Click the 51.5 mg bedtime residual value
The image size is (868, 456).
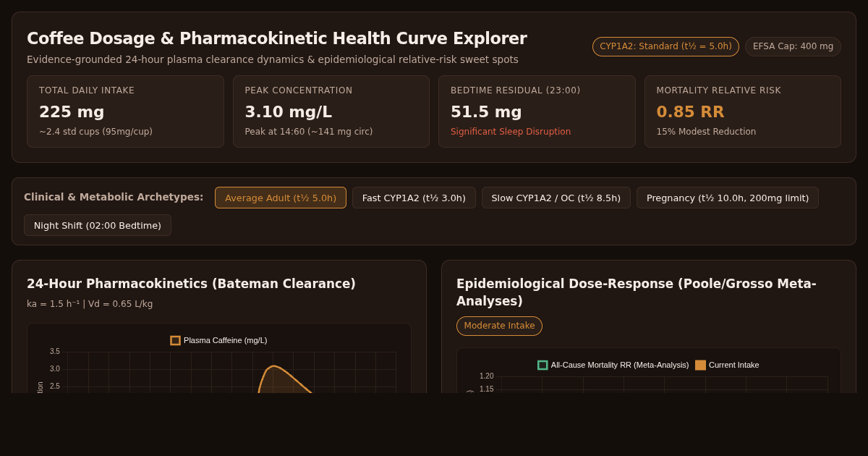pyautogui.click(x=486, y=112)
